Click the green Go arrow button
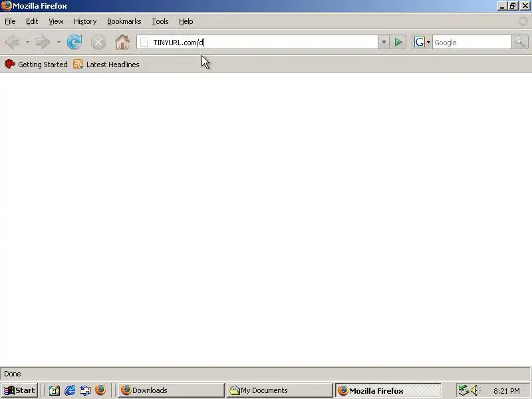532x399 pixels. pos(398,43)
